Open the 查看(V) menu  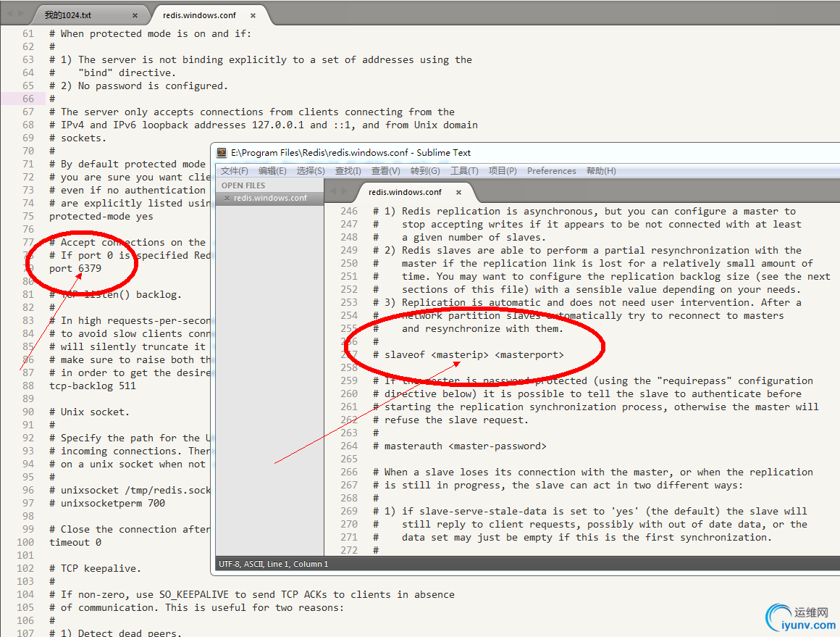tap(386, 171)
